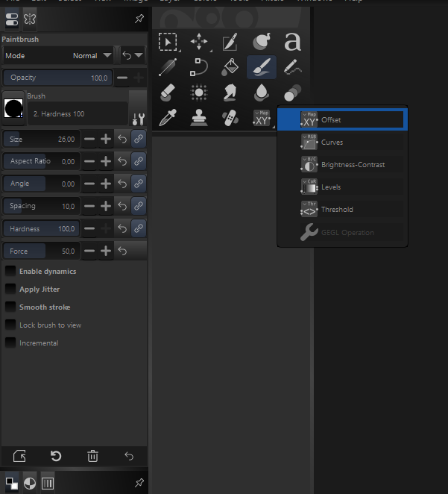Toggle Incremental checkbox
Image resolution: width=448 pixels, height=494 pixels.
(10, 343)
